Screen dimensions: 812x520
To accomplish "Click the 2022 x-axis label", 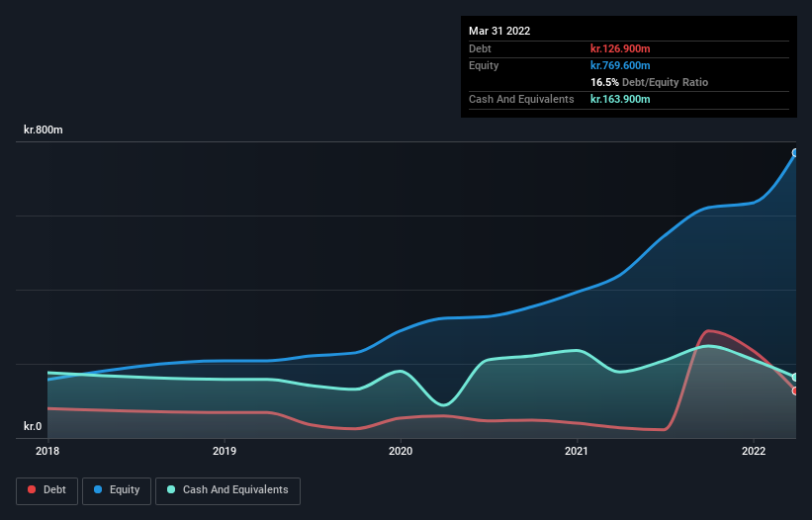I will [754, 451].
